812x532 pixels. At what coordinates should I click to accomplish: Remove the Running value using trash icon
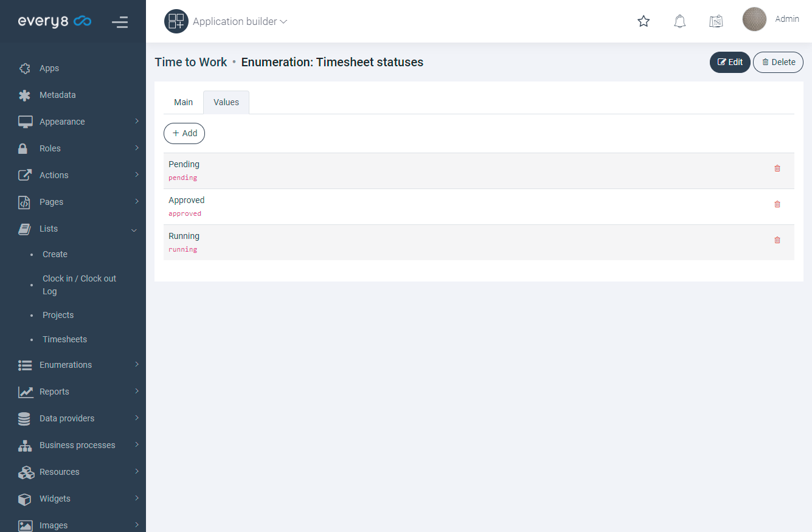click(777, 240)
